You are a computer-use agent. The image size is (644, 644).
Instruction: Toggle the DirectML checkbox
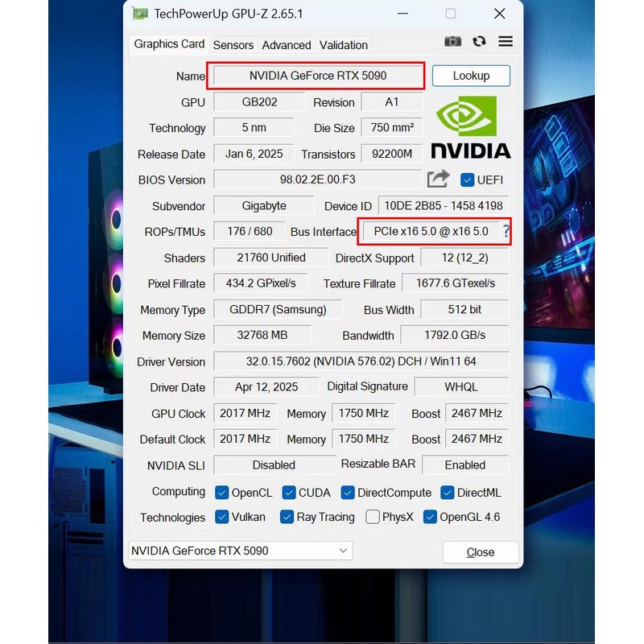[448, 493]
